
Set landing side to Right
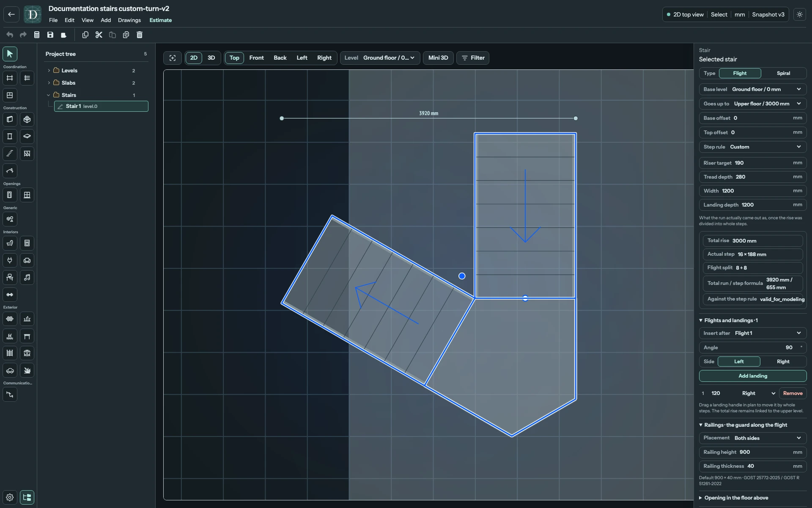point(783,362)
